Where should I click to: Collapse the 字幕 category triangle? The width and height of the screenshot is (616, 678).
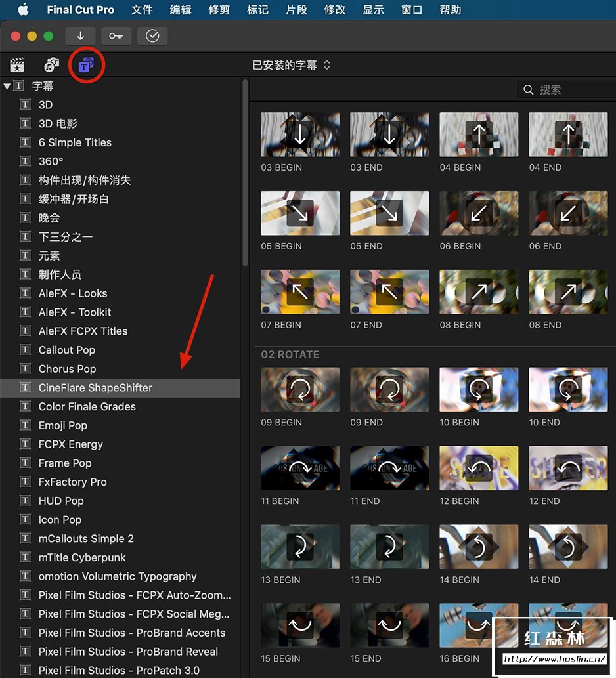7,86
